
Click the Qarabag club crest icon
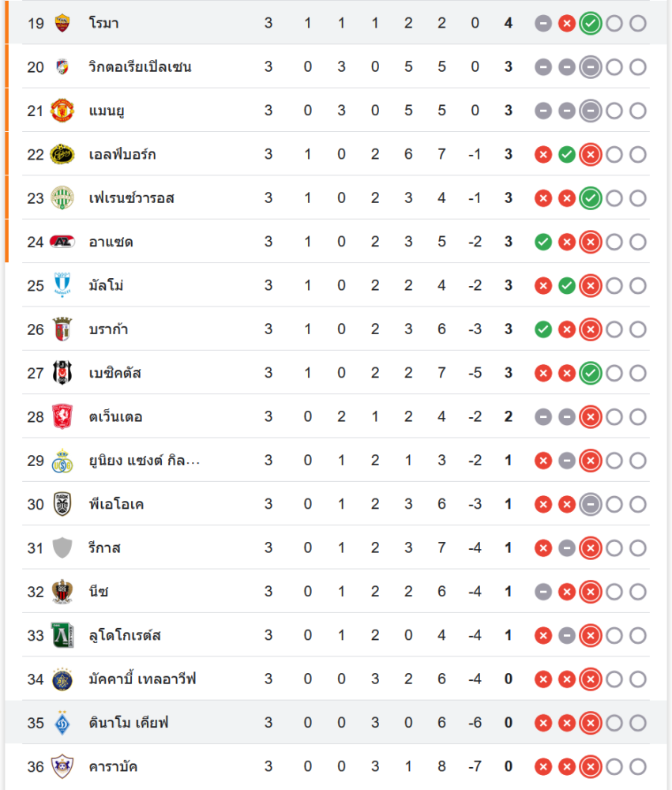click(x=62, y=766)
